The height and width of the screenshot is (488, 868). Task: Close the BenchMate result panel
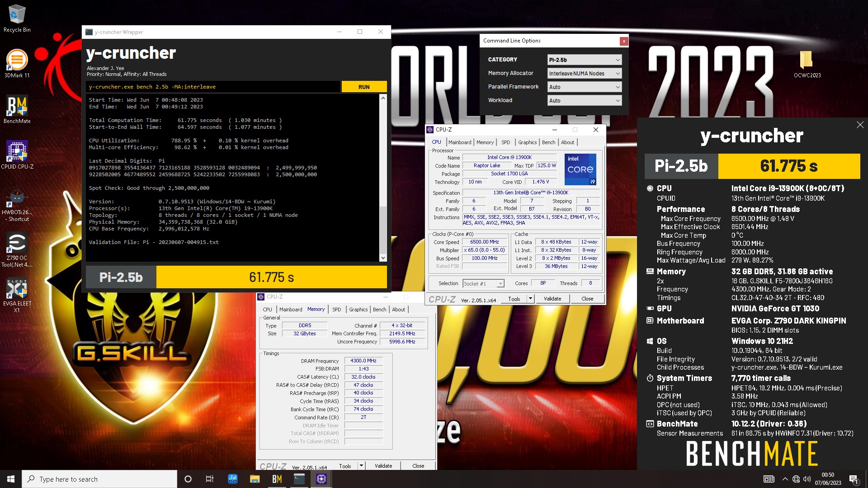click(x=860, y=125)
